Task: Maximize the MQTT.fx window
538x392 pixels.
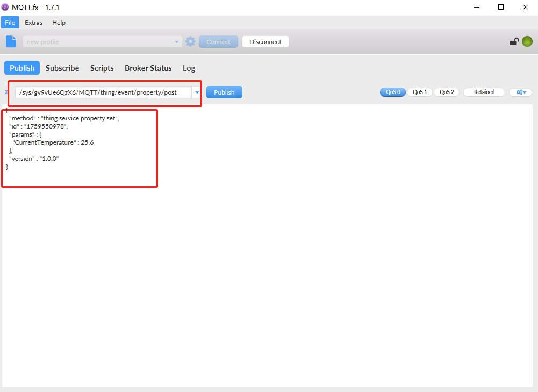Action: 501,7
